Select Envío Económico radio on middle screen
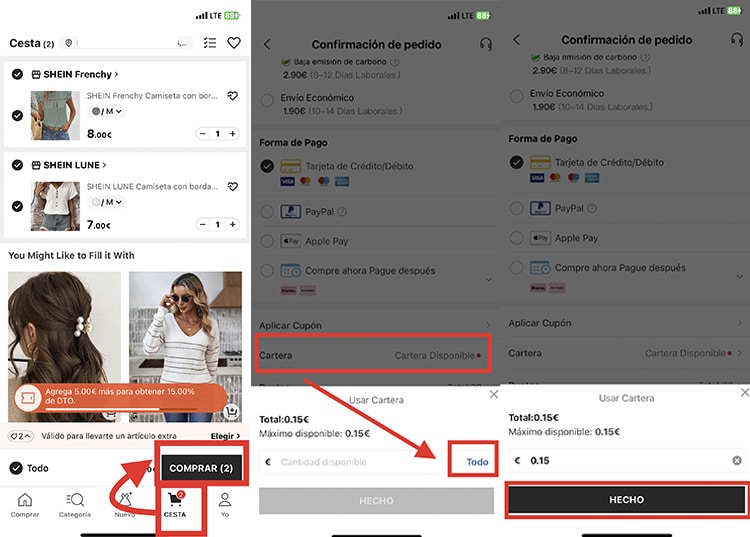The image size is (750, 537). 267,100
